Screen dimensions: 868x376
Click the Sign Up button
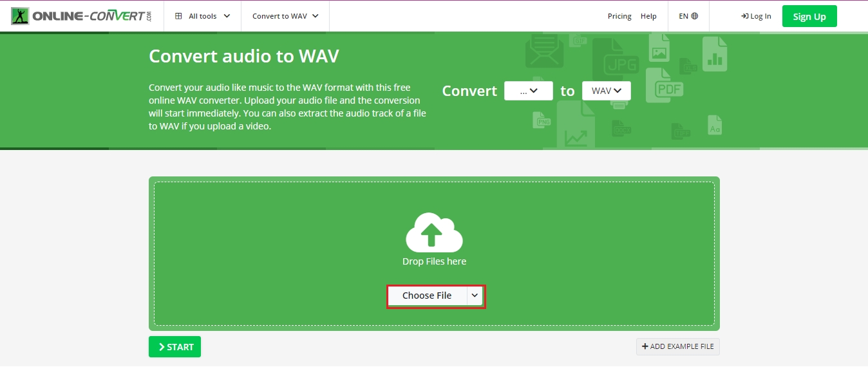(809, 17)
